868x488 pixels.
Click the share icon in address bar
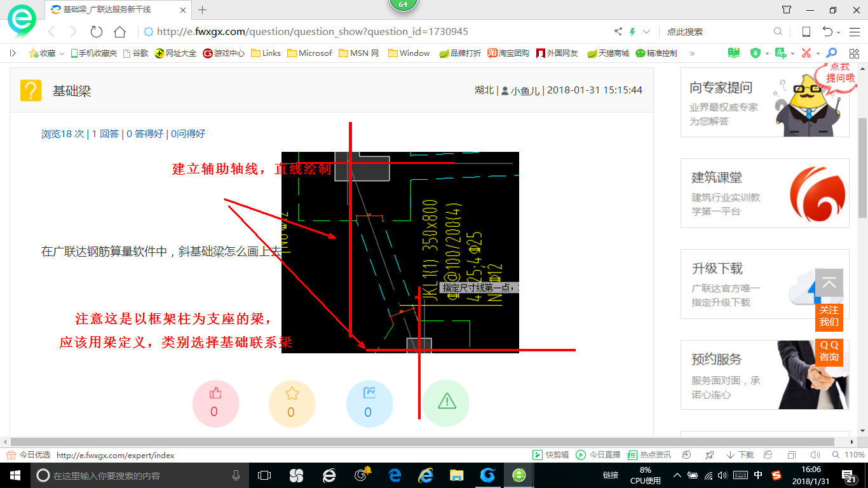[618, 32]
